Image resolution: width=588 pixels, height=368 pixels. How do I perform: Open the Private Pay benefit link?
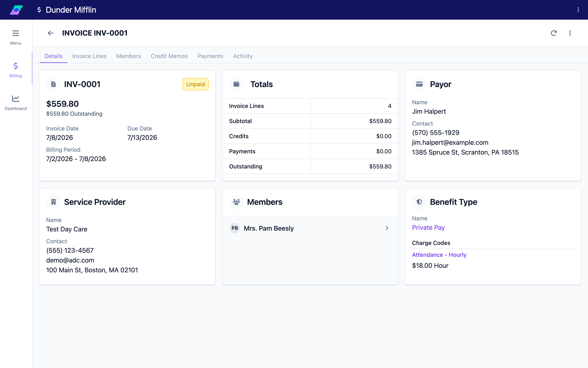click(428, 228)
